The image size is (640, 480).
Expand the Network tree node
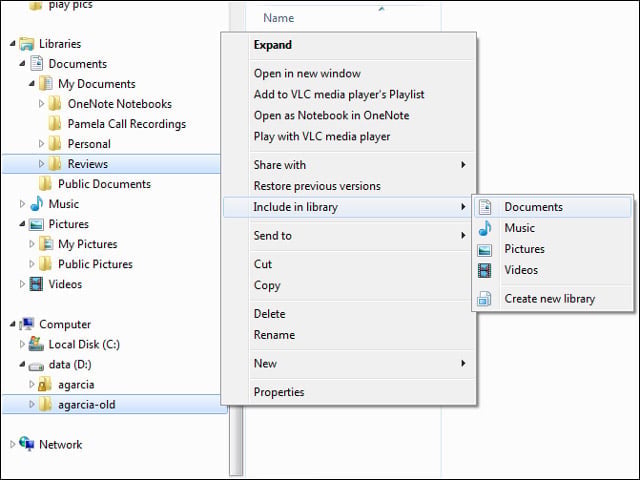click(x=13, y=444)
